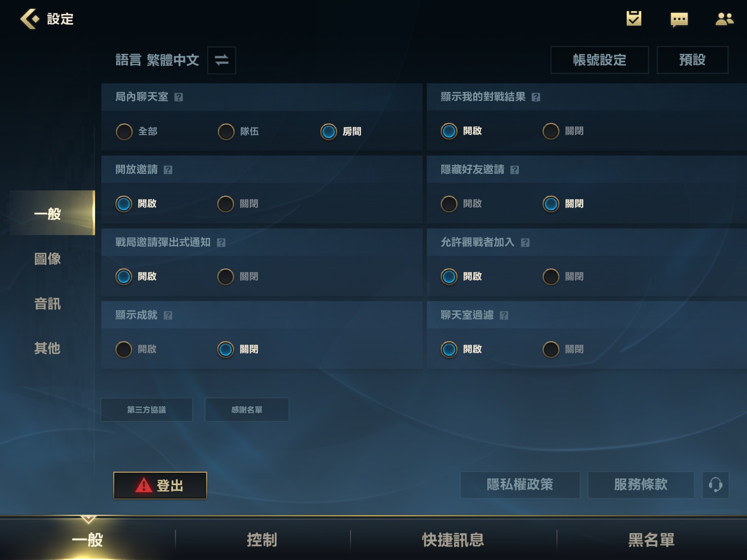The width and height of the screenshot is (747, 560).
Task: Select 音訊 in the side menu
Action: click(47, 304)
